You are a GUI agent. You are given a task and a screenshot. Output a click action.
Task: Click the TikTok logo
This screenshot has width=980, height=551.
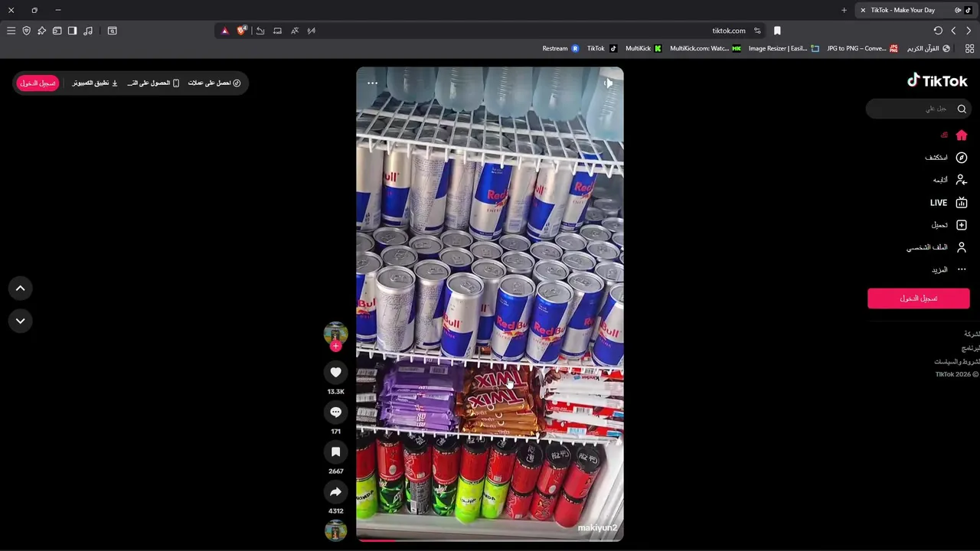click(937, 80)
